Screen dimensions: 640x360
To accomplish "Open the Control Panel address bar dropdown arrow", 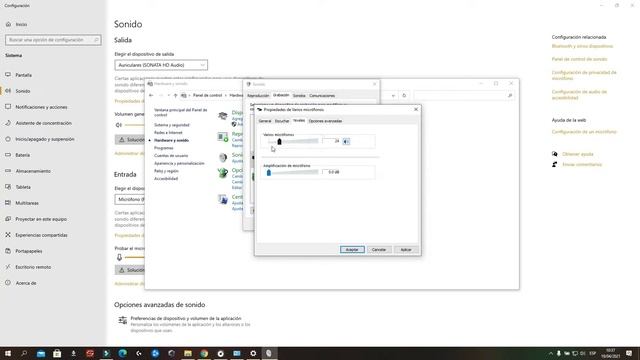I will [x=393, y=96].
